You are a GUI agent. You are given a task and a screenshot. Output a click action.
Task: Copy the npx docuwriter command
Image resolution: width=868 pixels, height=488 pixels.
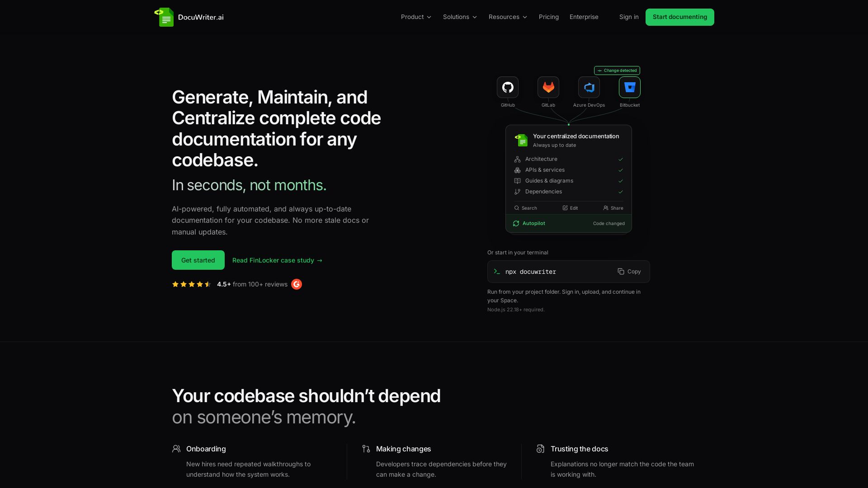click(629, 272)
